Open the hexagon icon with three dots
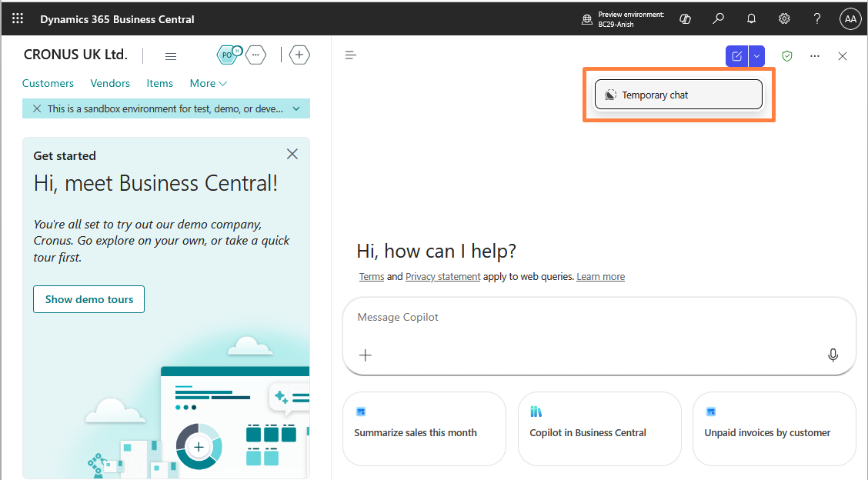868x480 pixels. click(x=255, y=55)
